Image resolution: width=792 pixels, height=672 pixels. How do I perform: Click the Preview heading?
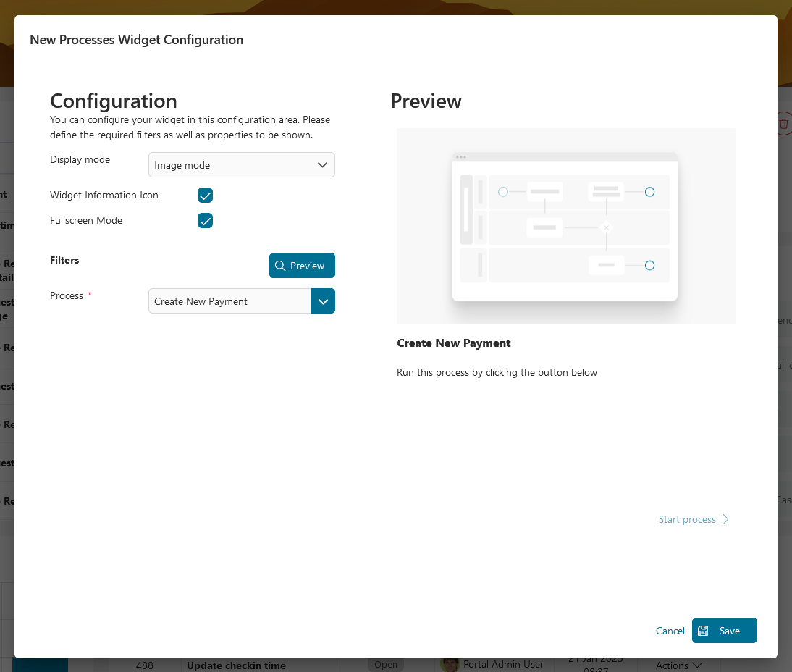426,101
